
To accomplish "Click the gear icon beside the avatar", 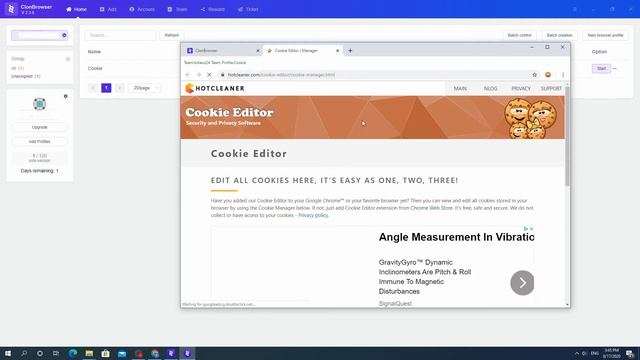I will pos(65,96).
